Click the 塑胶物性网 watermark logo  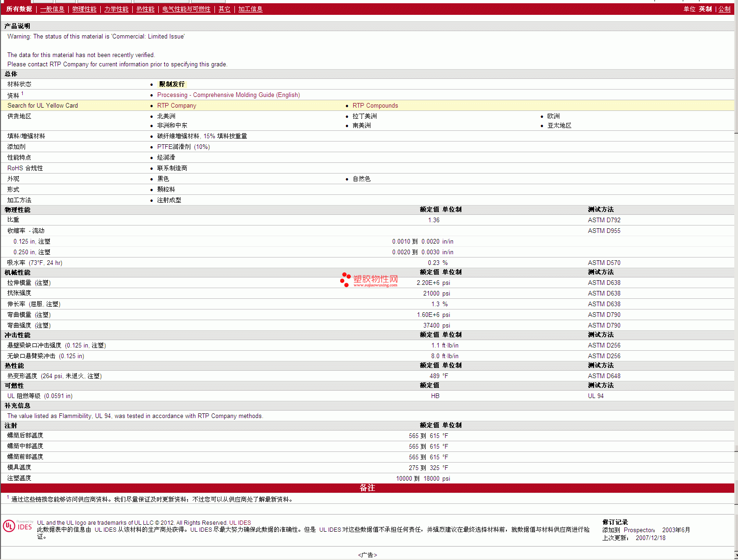point(369,280)
